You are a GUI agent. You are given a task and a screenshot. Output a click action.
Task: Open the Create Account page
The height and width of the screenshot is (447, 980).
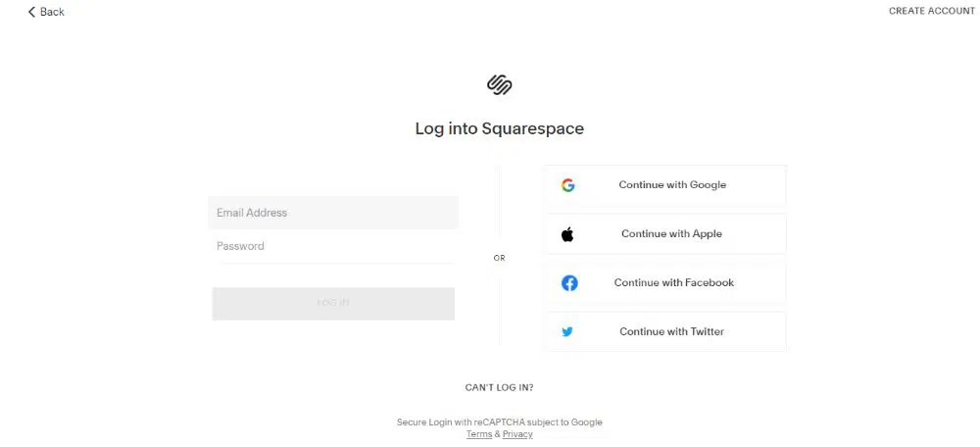931,12
